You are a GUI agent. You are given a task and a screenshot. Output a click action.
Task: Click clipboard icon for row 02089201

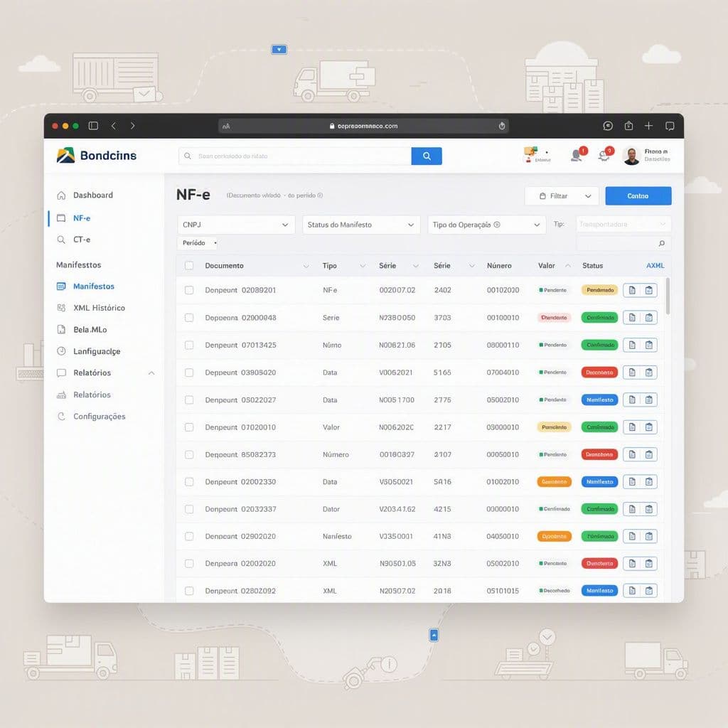pyautogui.click(x=649, y=290)
